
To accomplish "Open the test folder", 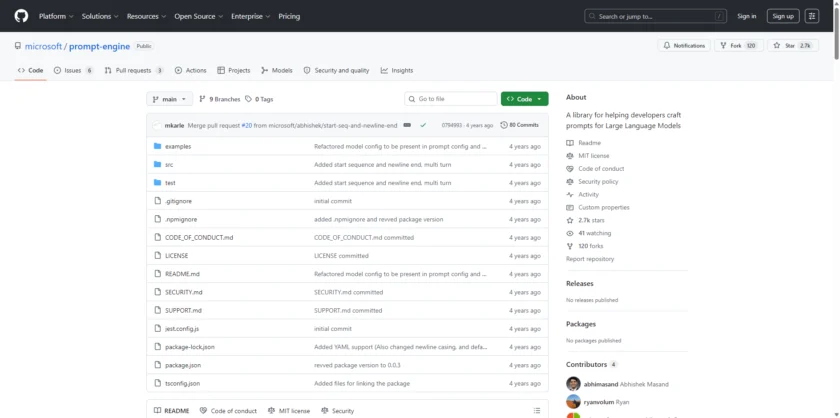I will point(170,183).
